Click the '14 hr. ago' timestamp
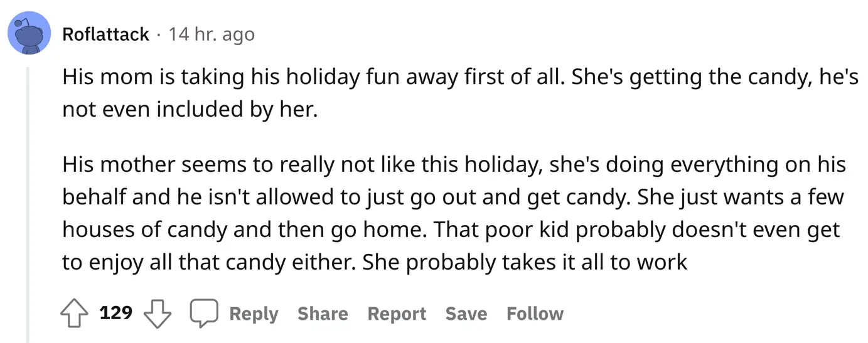Screen dimensions: 868x343 (212, 34)
